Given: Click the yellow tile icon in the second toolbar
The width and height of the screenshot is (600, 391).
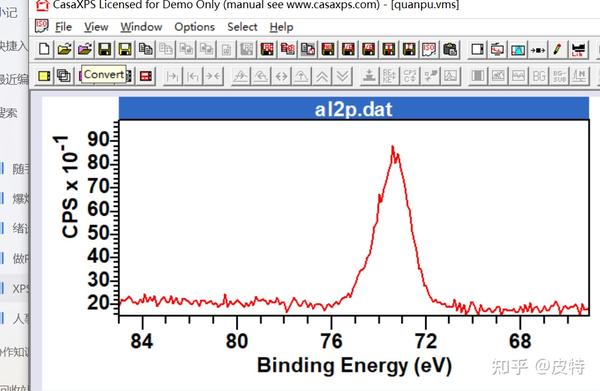Looking at the screenshot, I should 44,76.
